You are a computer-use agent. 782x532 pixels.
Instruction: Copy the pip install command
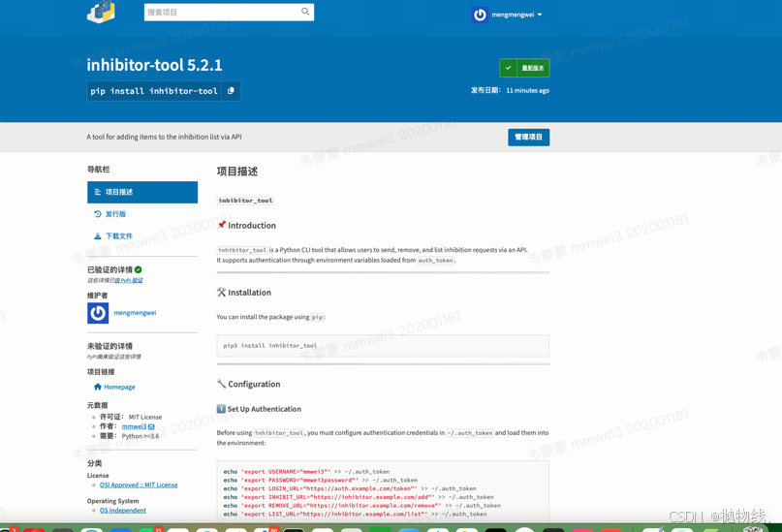pos(231,91)
